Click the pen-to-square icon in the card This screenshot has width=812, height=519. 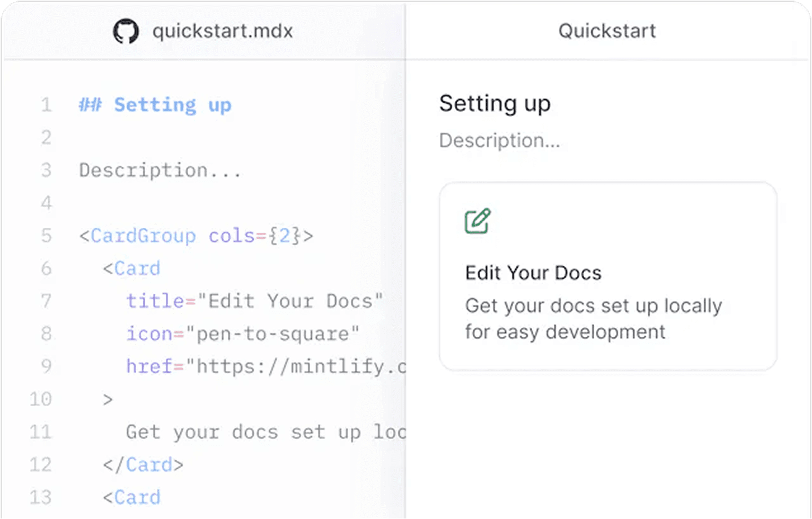478,221
